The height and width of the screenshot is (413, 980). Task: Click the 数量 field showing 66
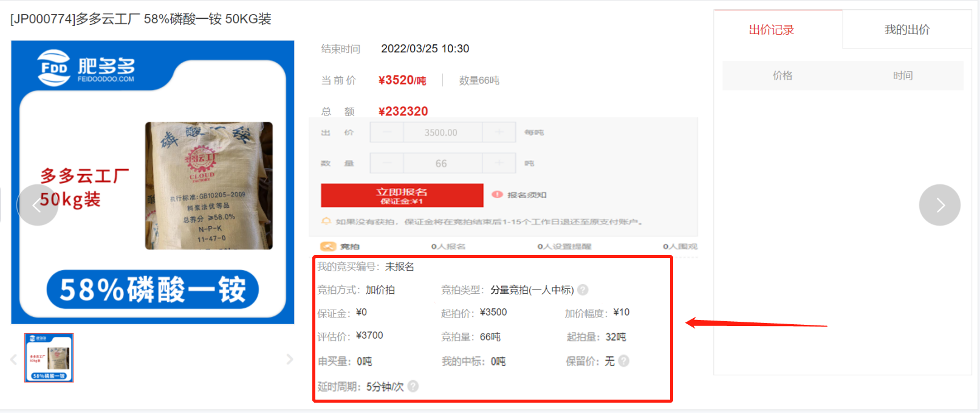pyautogui.click(x=441, y=163)
